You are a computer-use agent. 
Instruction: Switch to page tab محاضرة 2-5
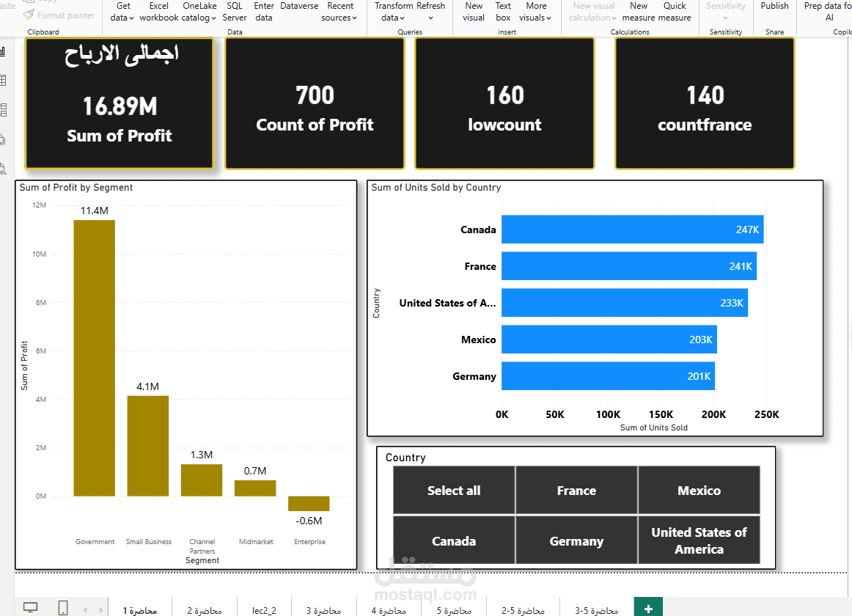(x=523, y=611)
